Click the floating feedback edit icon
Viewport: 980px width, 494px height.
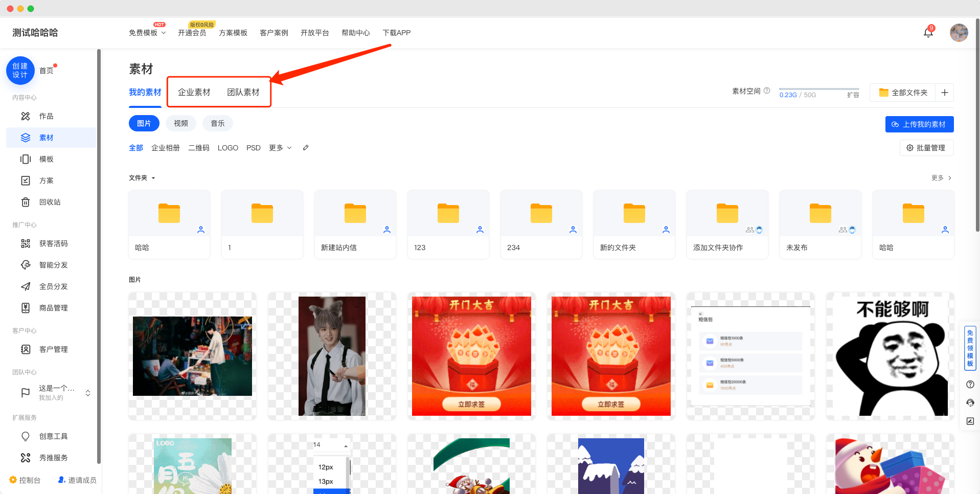(970, 421)
